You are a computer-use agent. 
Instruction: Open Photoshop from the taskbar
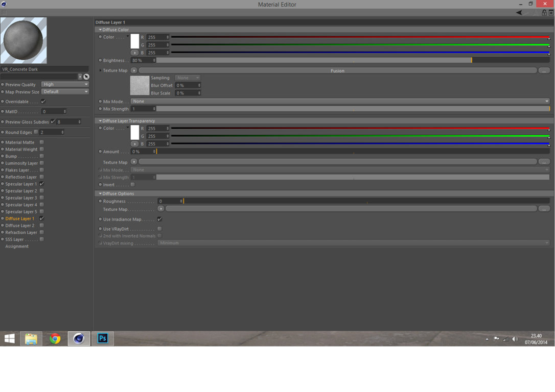click(x=103, y=338)
